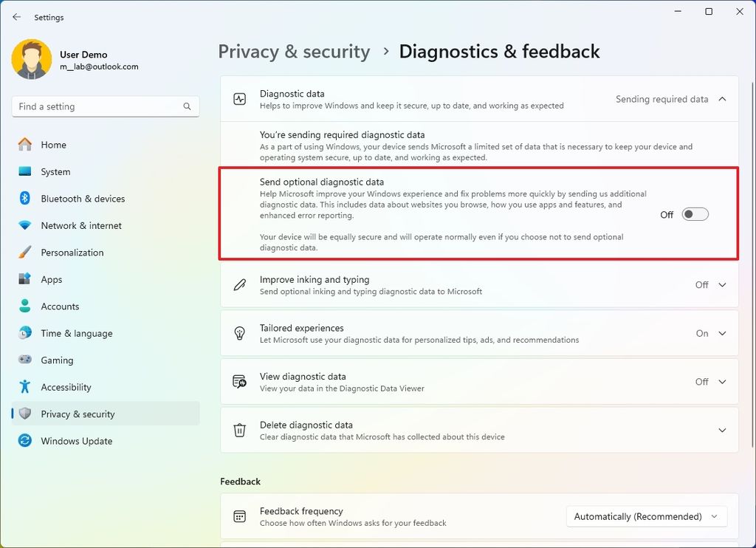Open the Apps settings page
This screenshot has height=548, width=756.
(52, 279)
